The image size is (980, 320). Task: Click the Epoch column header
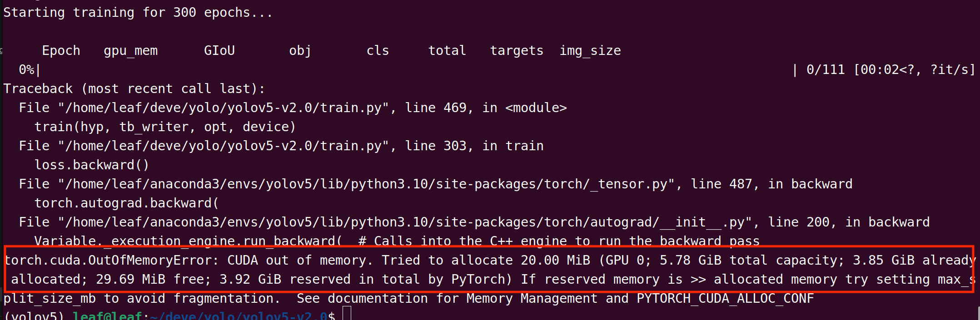click(61, 50)
